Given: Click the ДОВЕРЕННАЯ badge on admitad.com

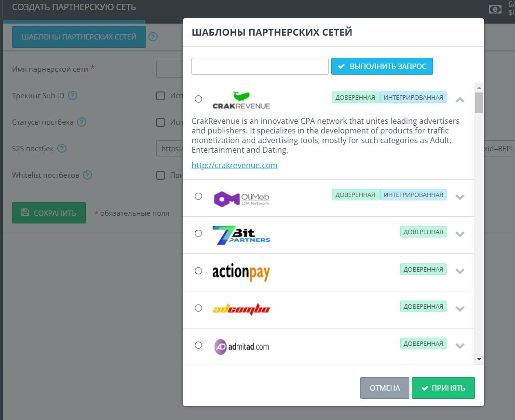Looking at the screenshot, I should [423, 343].
